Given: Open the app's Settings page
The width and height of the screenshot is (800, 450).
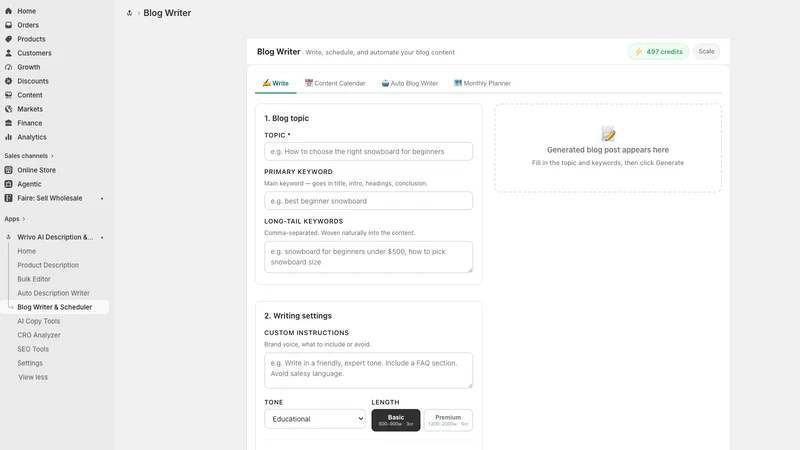Looking at the screenshot, I should click(x=30, y=363).
